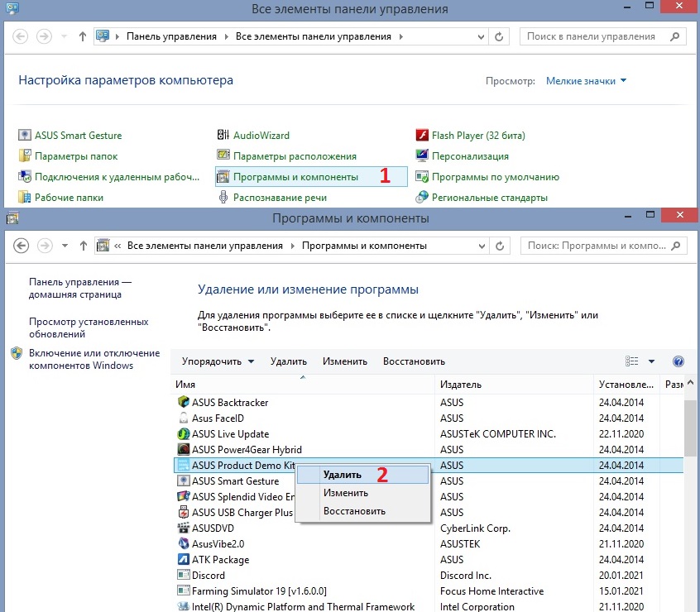The width and height of the screenshot is (700, 612).
Task: Open Подключения к удаленным рабочим столам icon
Action: (x=24, y=177)
